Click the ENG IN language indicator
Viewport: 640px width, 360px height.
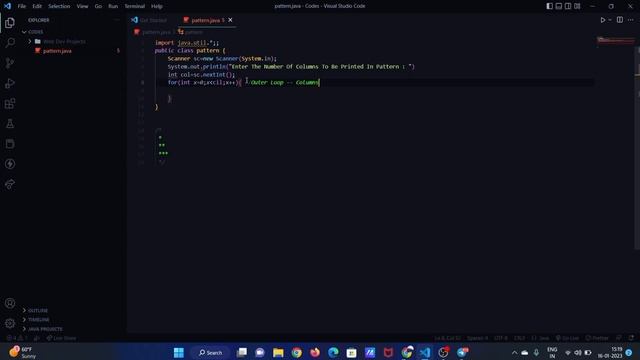point(552,353)
